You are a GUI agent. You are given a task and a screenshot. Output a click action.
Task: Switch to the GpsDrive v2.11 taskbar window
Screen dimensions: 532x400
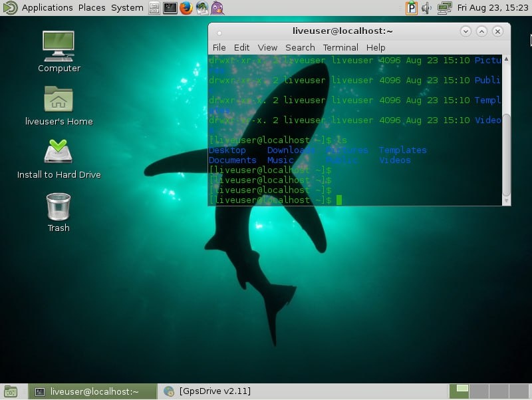point(207,391)
